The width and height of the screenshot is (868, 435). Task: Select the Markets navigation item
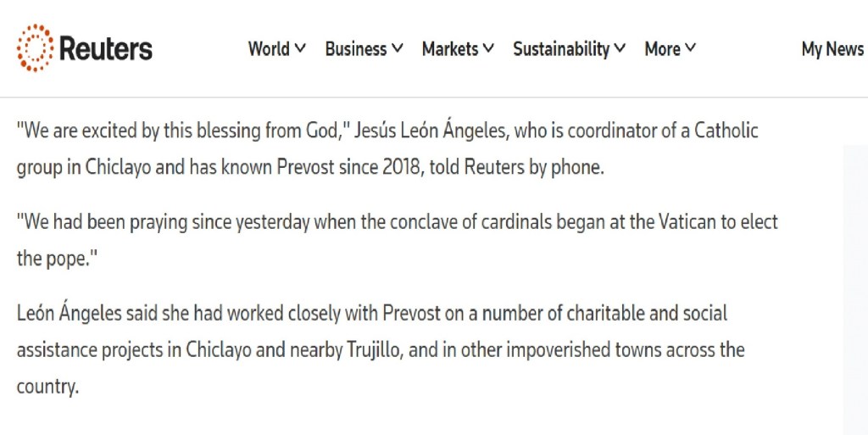449,49
